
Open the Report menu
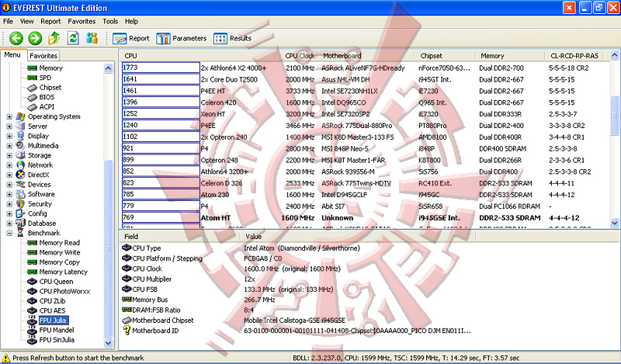click(50, 22)
